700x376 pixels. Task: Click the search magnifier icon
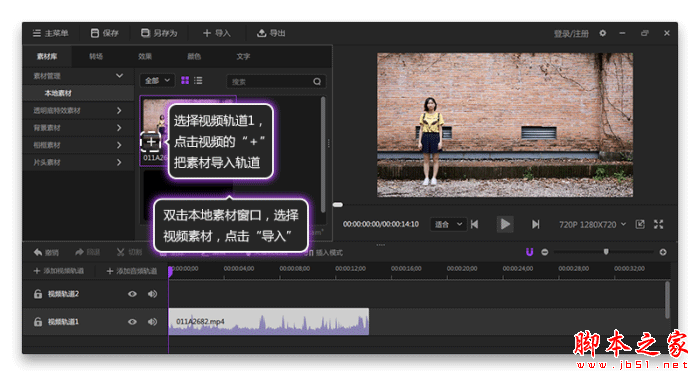pos(317,82)
